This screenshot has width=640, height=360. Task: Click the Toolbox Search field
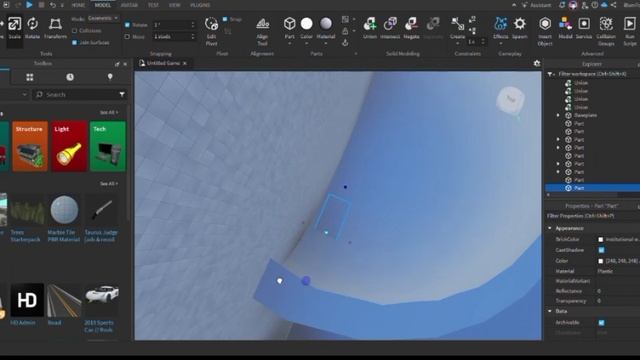[80, 95]
